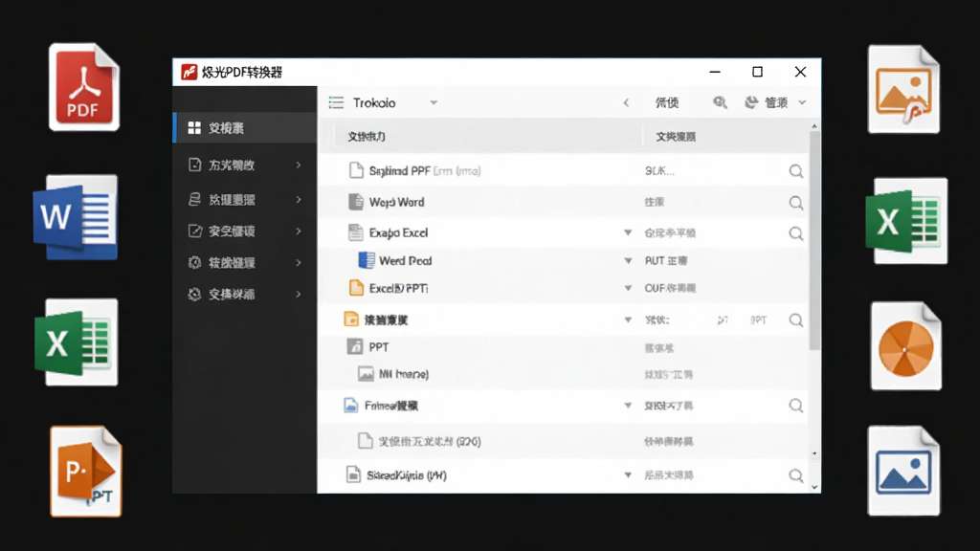Go back with the blue left chevron
Viewport: 980px width, 551px height.
(x=626, y=102)
